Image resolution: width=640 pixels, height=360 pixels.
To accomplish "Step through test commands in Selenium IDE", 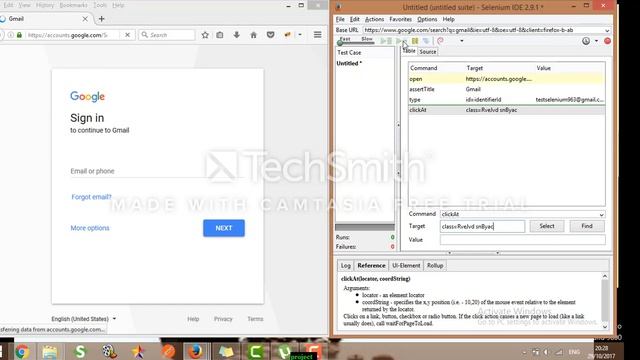I will coord(426,41).
